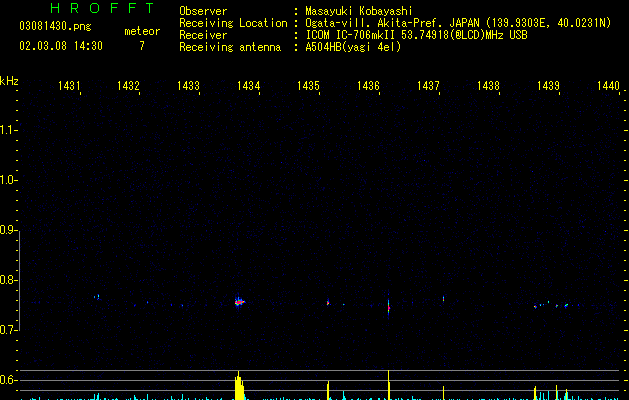
Task: Click the faint echo between 1431 and 1432
Action: pos(97,297)
